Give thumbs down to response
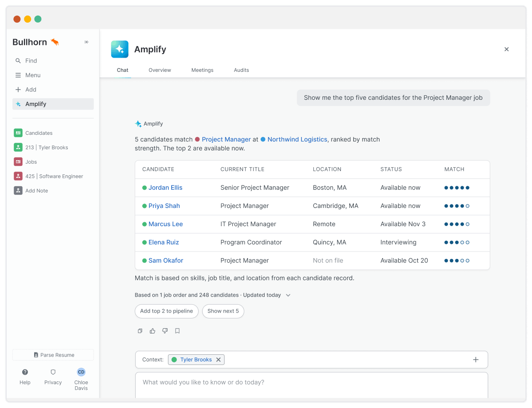This screenshot has width=532, height=408. [165, 331]
